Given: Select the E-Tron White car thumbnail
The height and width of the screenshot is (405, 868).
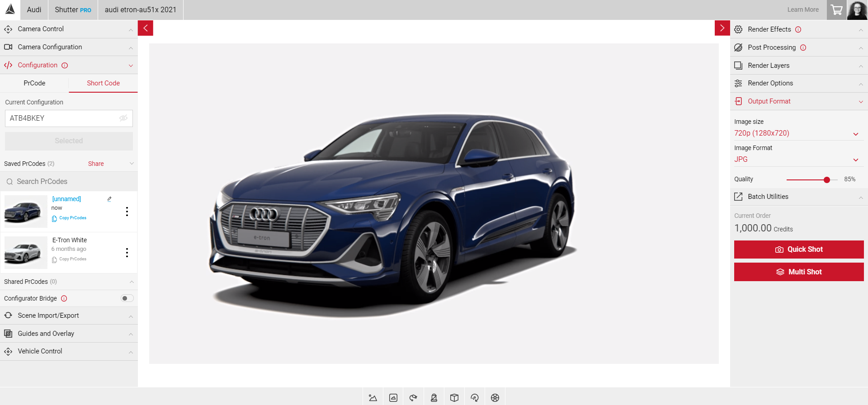Looking at the screenshot, I should [26, 253].
